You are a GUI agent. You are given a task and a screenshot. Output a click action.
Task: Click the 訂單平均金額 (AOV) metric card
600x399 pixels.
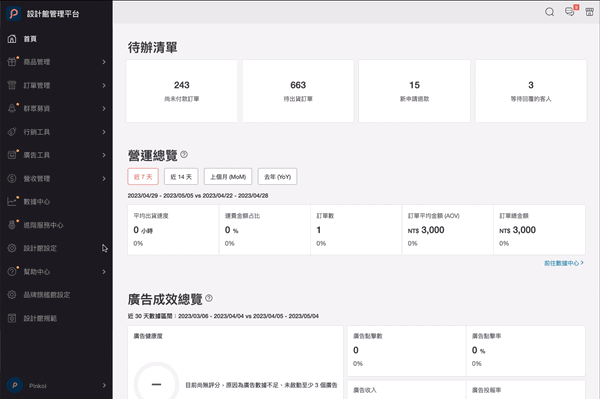[x=448, y=230]
